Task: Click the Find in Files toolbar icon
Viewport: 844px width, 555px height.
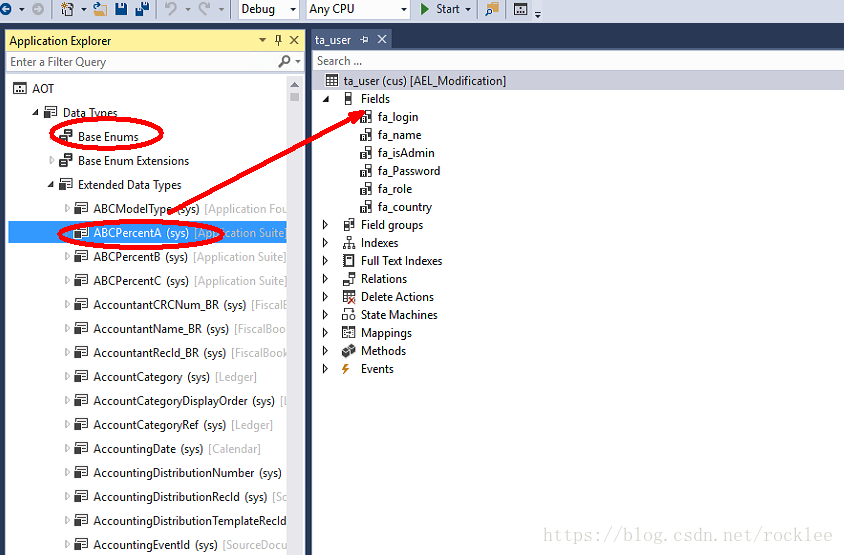Action: coord(491,9)
